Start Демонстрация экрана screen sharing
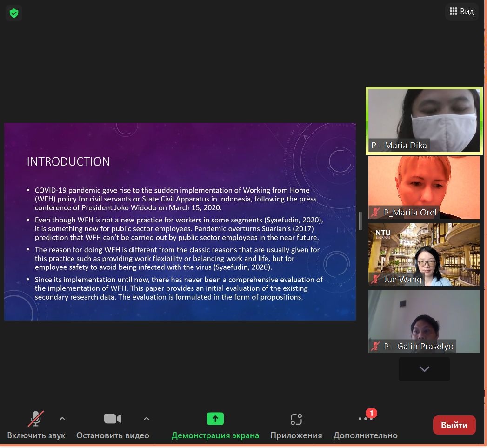The image size is (487, 448). coord(215,425)
